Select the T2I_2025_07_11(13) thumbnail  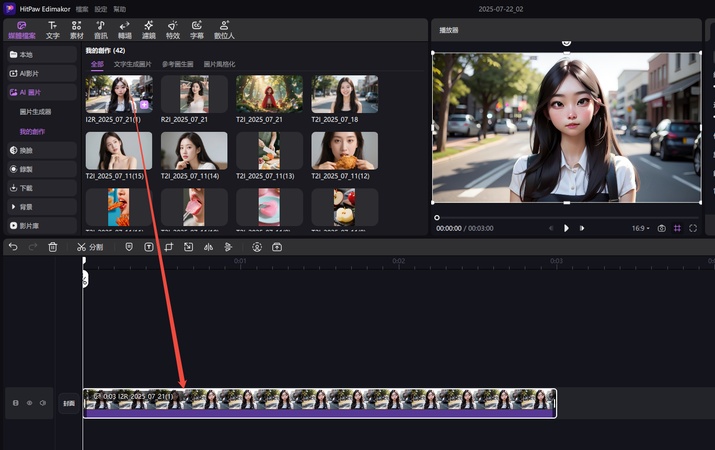coord(269,151)
